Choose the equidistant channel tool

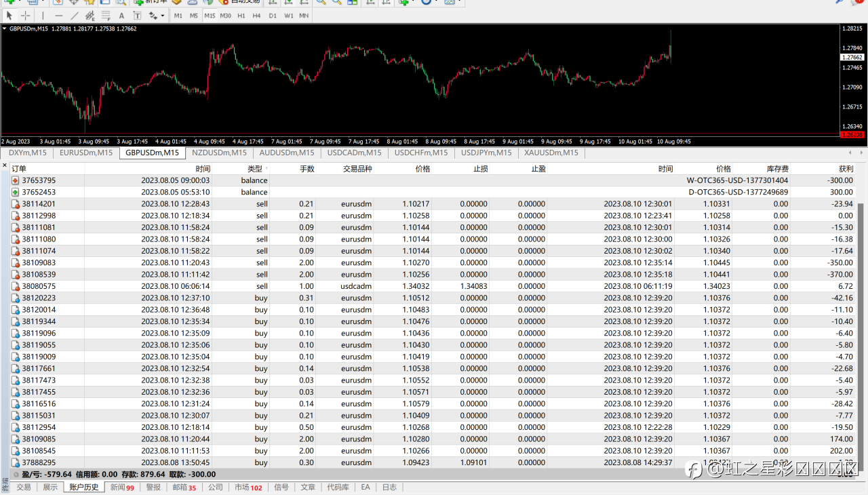tap(90, 16)
